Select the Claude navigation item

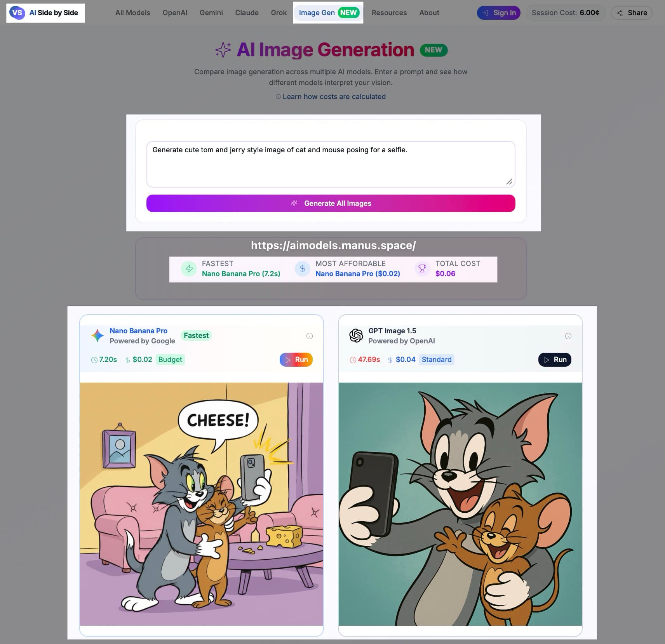tap(247, 13)
